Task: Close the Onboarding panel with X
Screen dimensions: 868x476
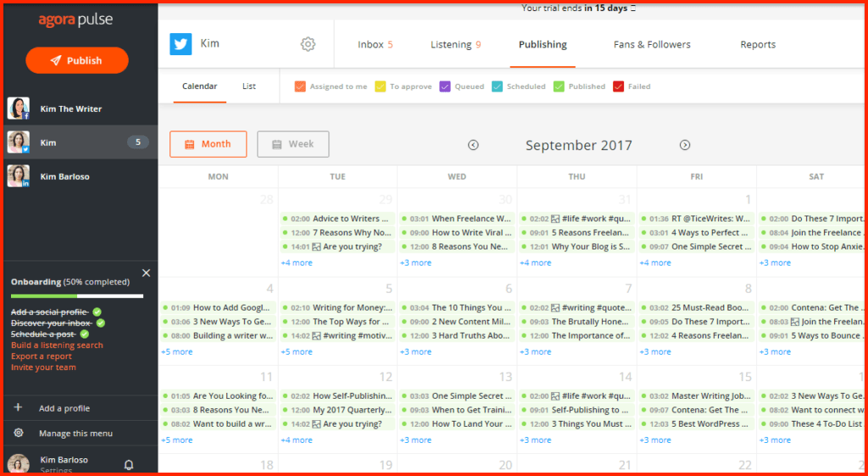Action: tap(146, 272)
